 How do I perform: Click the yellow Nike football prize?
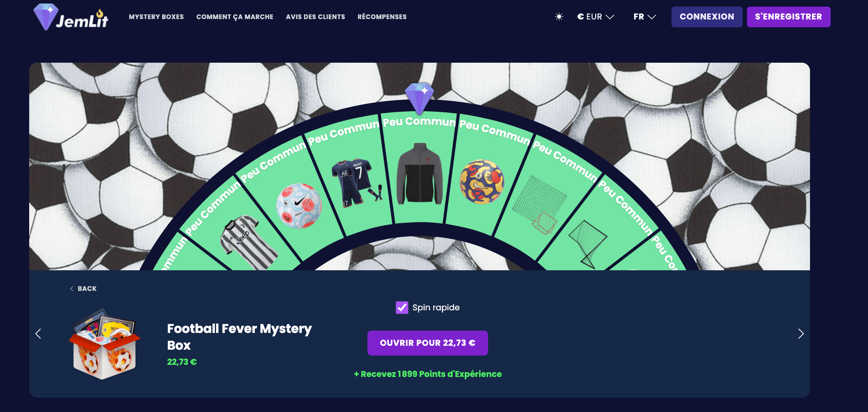click(x=482, y=181)
